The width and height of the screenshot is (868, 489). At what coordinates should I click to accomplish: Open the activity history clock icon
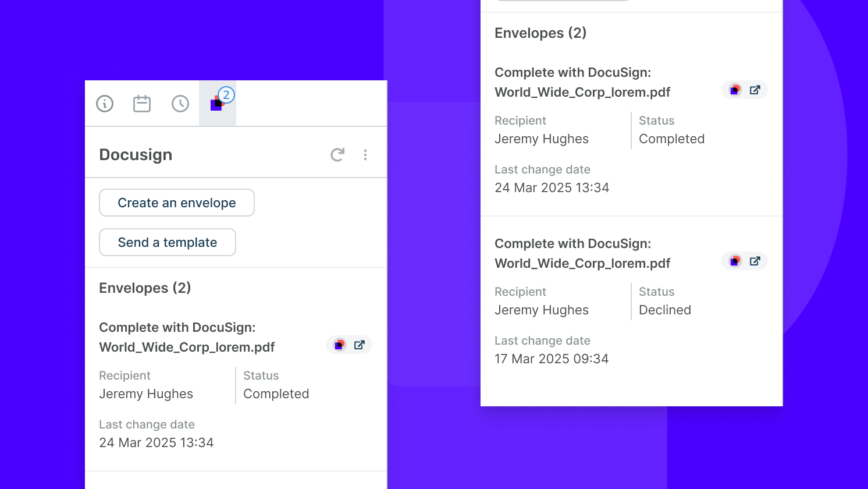tap(180, 103)
